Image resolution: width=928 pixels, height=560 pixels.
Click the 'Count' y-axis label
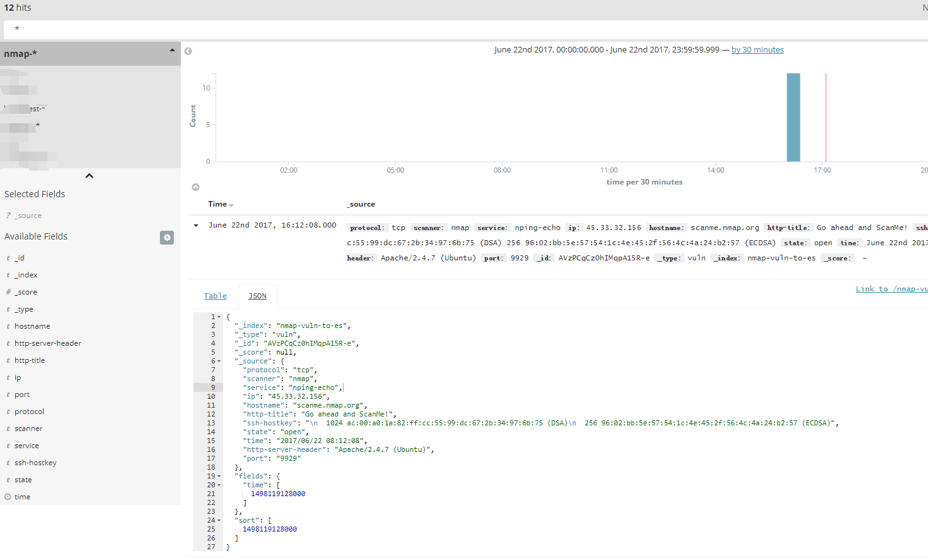(193, 116)
